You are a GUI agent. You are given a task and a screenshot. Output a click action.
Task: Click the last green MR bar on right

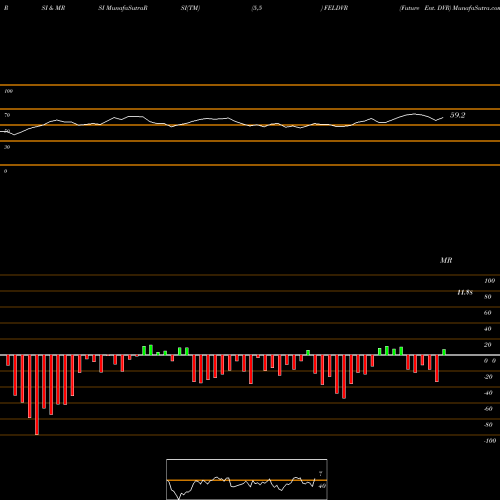444,352
